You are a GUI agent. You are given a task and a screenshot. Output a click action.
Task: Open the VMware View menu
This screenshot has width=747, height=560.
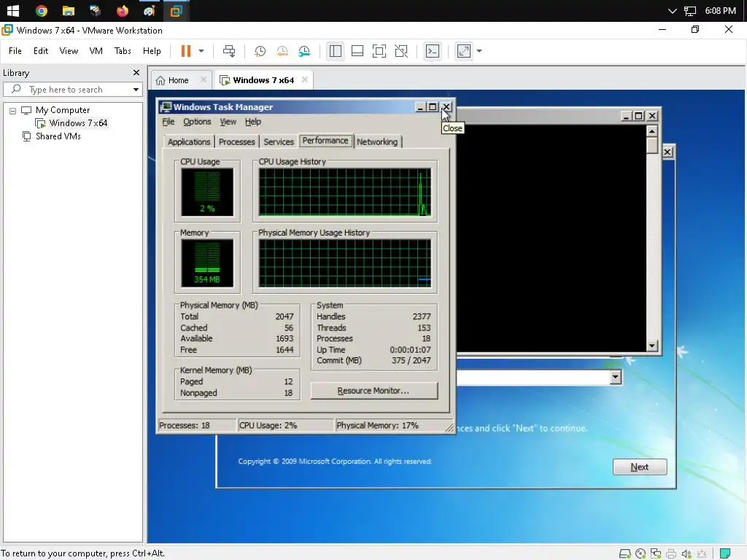[69, 51]
